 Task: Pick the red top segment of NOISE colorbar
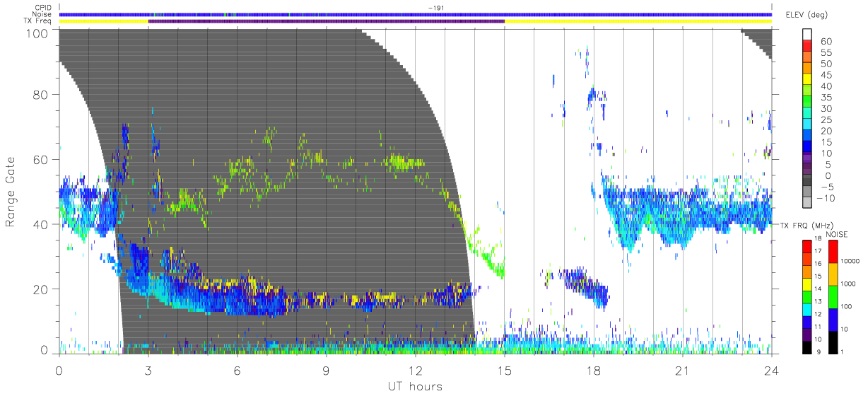click(833, 251)
